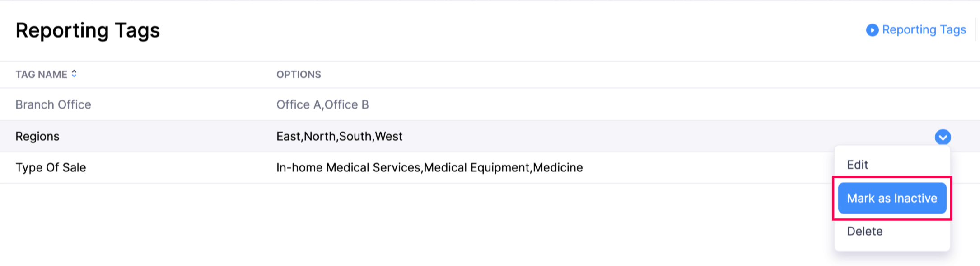Select Mark as Inactive menu option
This screenshot has height=266, width=980.
tap(892, 198)
